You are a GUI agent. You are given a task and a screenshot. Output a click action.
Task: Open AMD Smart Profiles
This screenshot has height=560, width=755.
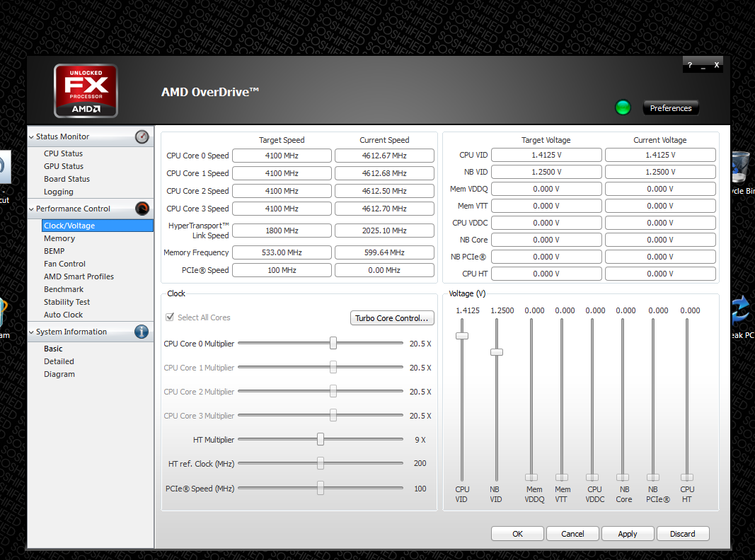coord(79,276)
